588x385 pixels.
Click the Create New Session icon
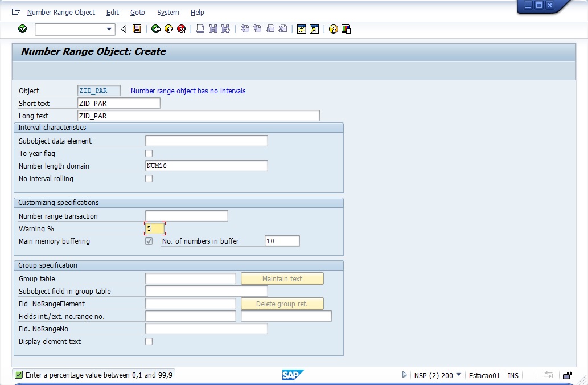(302, 29)
